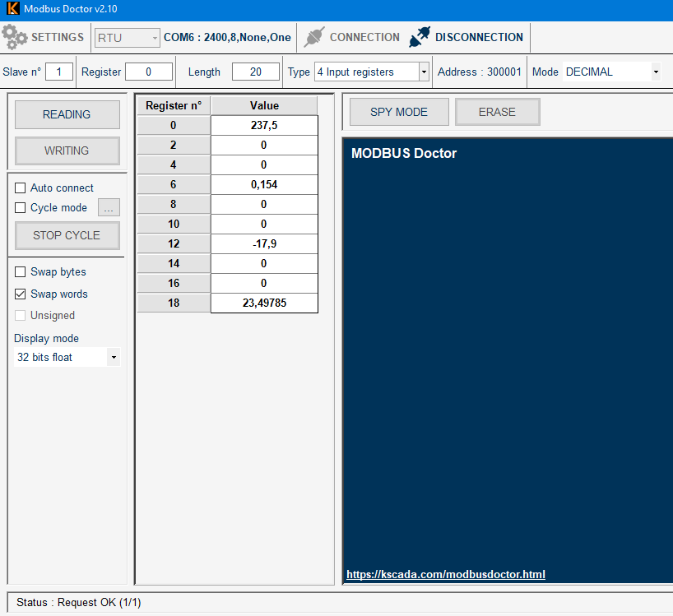Viewport: 673px width, 616px height.
Task: Open the Display mode 32 bits float dropdown
Action: pyautogui.click(x=114, y=358)
